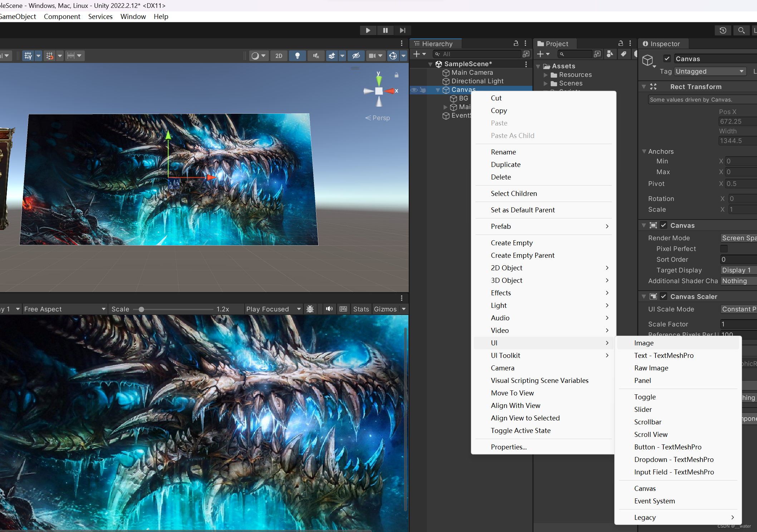This screenshot has height=532, width=757.
Task: Click the Hierarchy panel lock icon
Action: [x=516, y=43]
